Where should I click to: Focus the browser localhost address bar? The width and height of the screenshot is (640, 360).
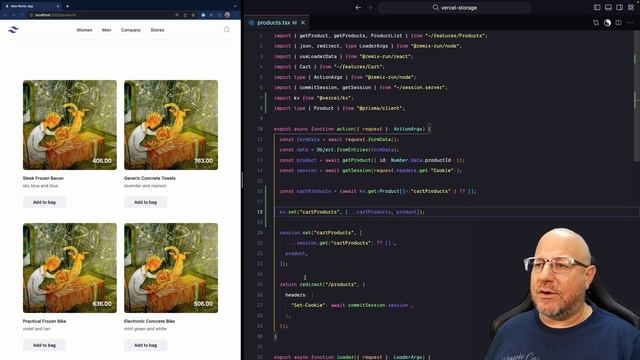(x=102, y=15)
